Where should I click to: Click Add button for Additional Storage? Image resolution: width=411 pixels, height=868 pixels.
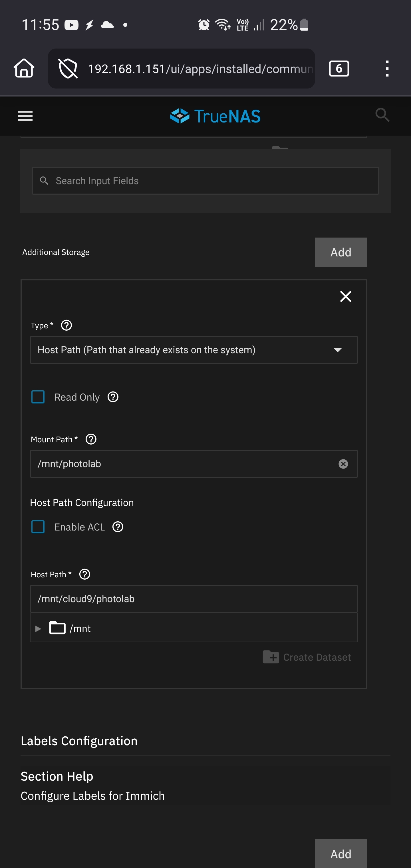(x=341, y=252)
